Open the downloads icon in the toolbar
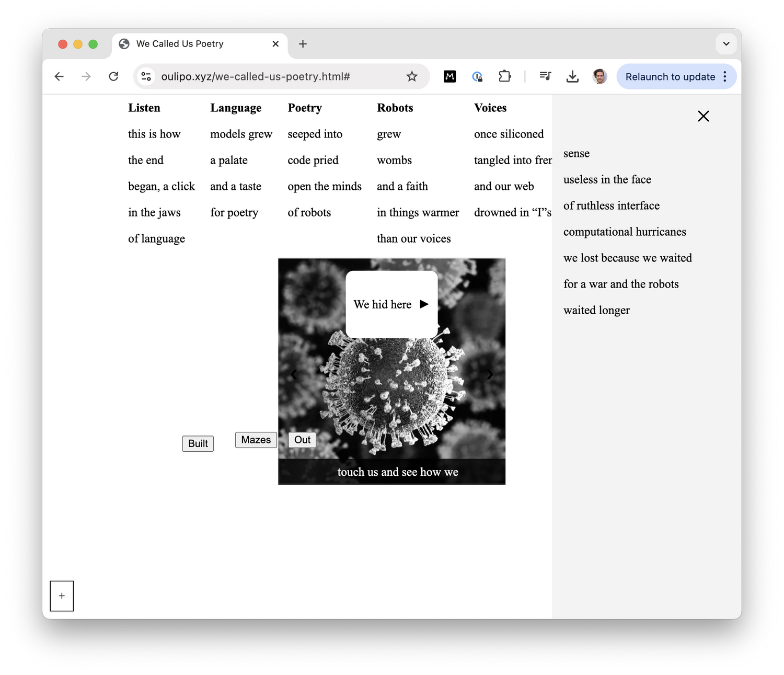Viewport: 784px width, 675px height. coord(572,76)
